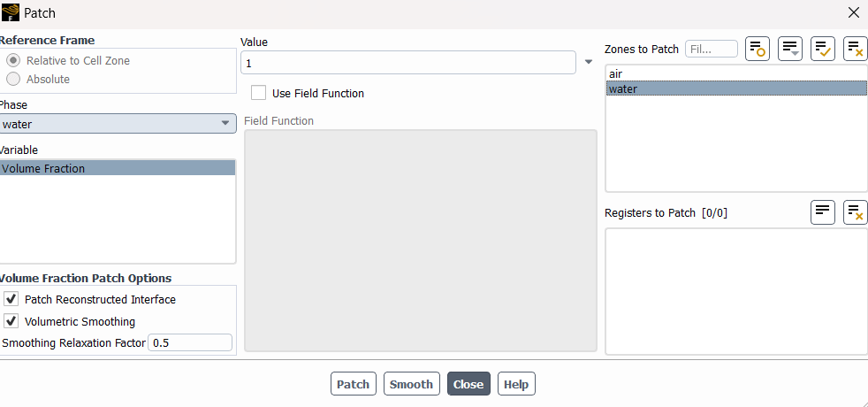Click the Smooth button
Screen dimensions: 868x407
411,384
